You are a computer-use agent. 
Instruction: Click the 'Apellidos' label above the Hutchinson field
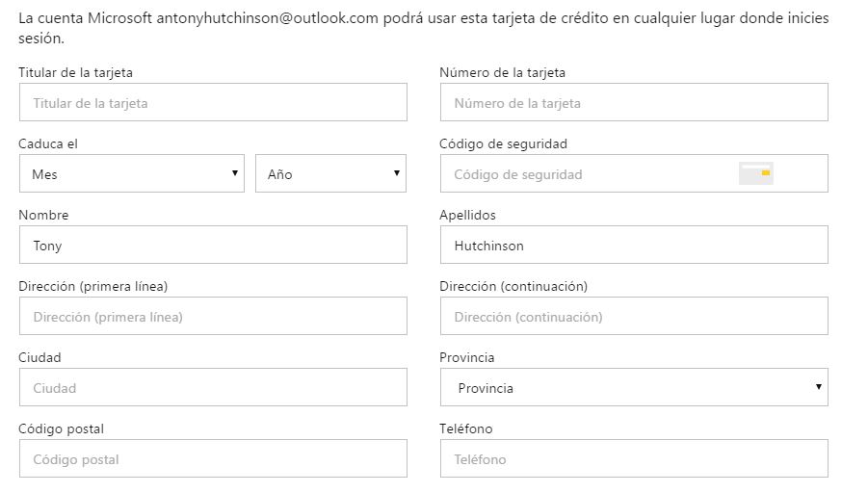tap(467, 215)
